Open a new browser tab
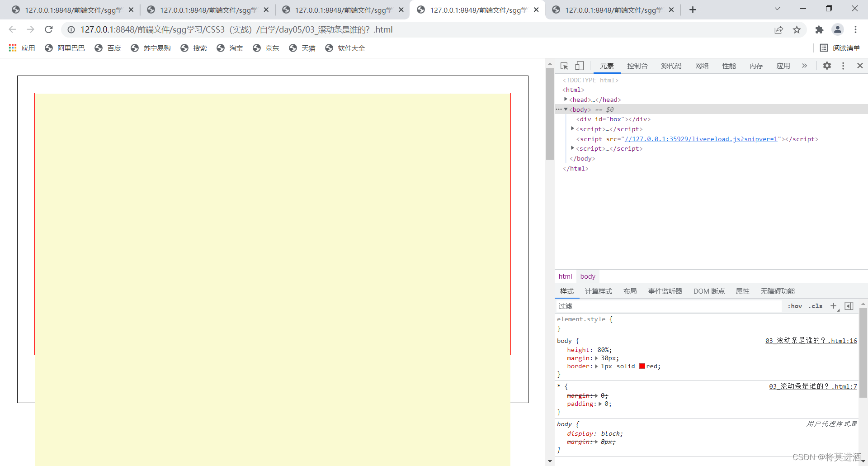Image resolution: width=868 pixels, height=466 pixels. tap(693, 10)
